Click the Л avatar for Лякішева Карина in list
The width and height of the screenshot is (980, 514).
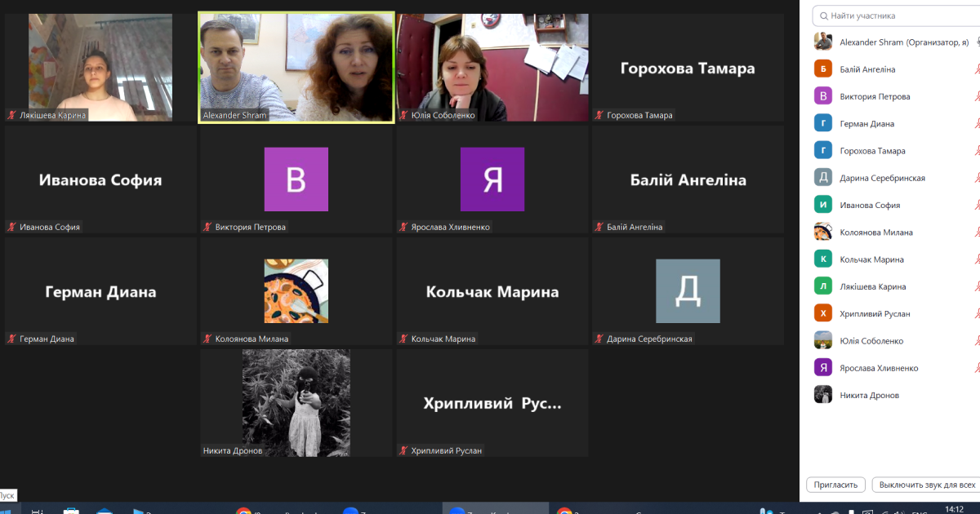coord(823,286)
